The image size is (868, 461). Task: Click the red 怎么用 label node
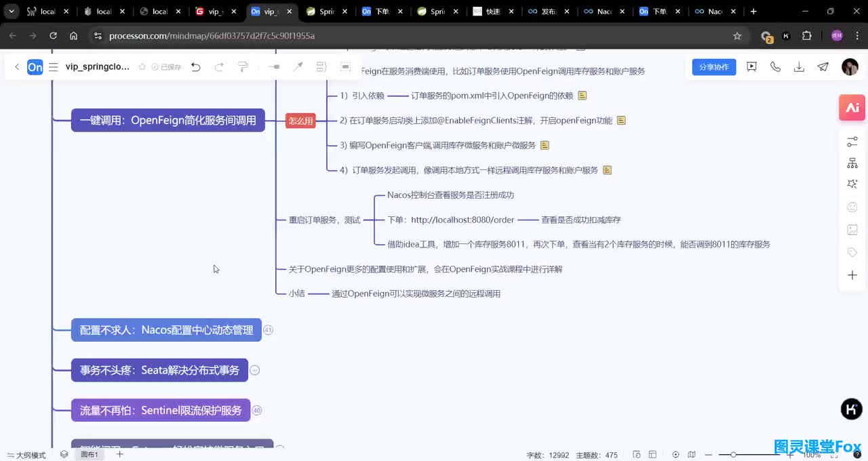[x=300, y=121]
